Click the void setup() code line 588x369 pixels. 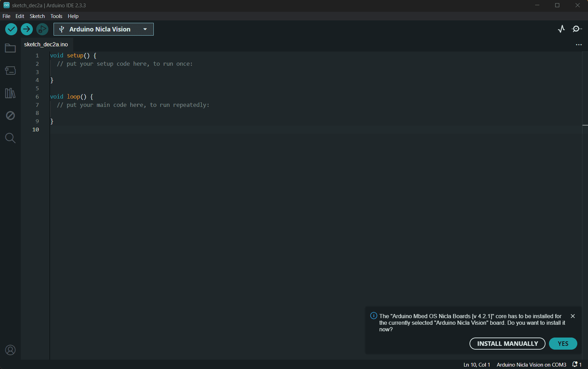[x=73, y=56]
